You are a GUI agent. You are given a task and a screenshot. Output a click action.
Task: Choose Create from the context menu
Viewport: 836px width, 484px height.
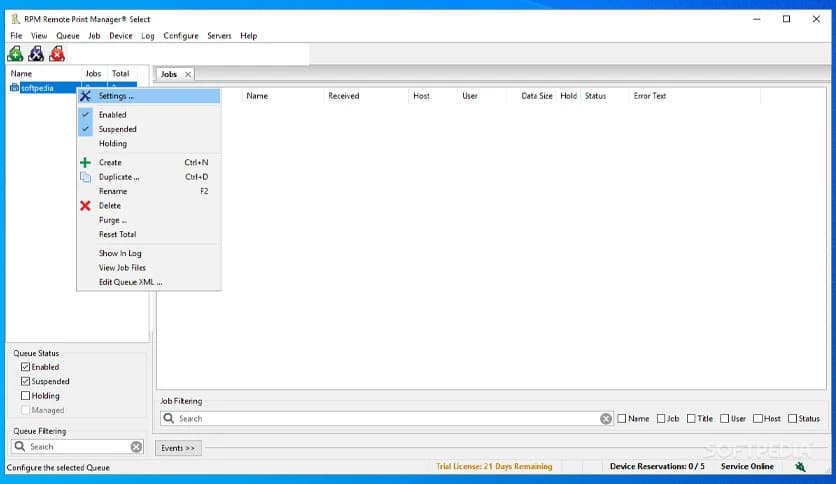[x=149, y=163]
